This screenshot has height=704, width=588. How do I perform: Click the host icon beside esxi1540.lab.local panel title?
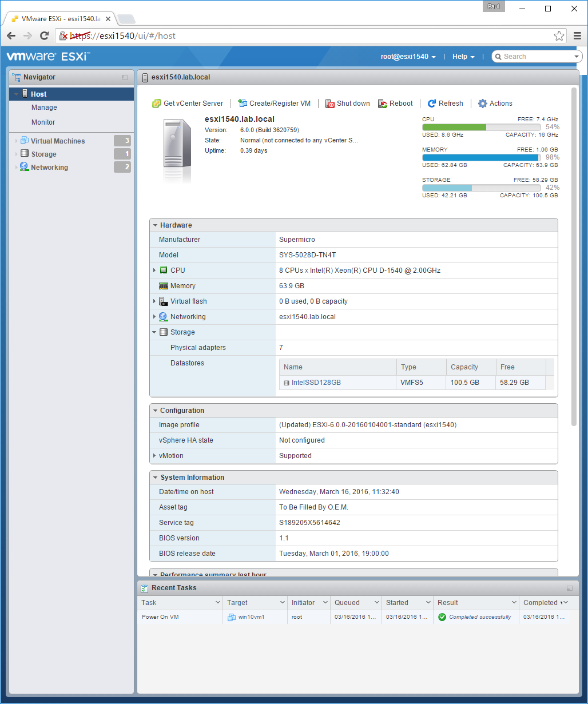click(x=145, y=77)
